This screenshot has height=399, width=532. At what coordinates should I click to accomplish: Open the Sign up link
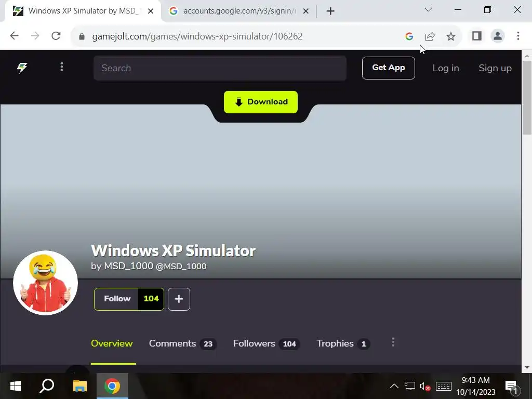coord(495,68)
